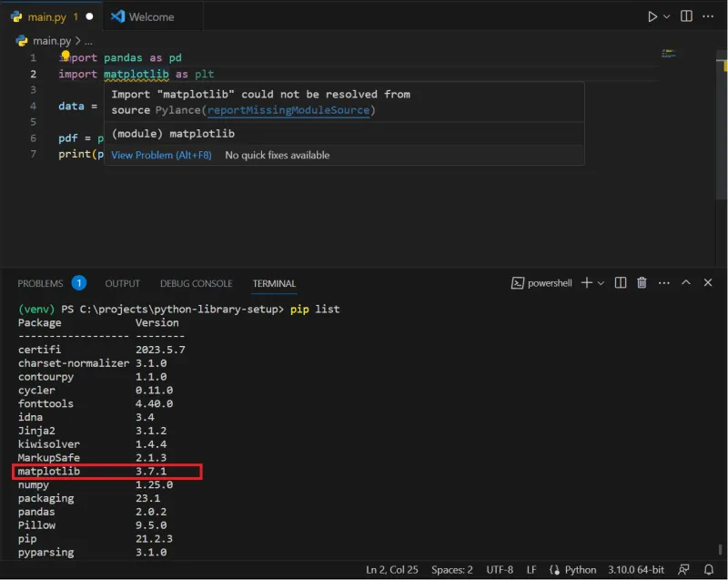This screenshot has height=580, width=728.
Task: Open a new PowerShell terminal
Action: point(587,282)
